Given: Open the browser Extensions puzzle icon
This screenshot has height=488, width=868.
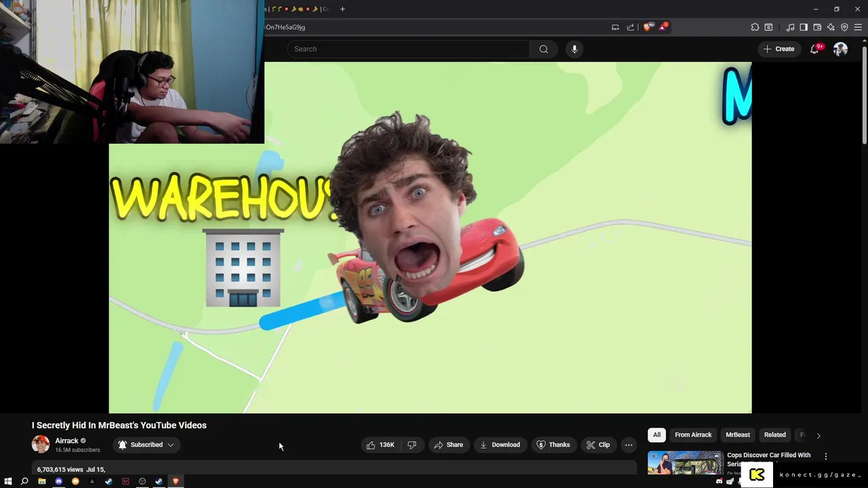Looking at the screenshot, I should click(755, 27).
